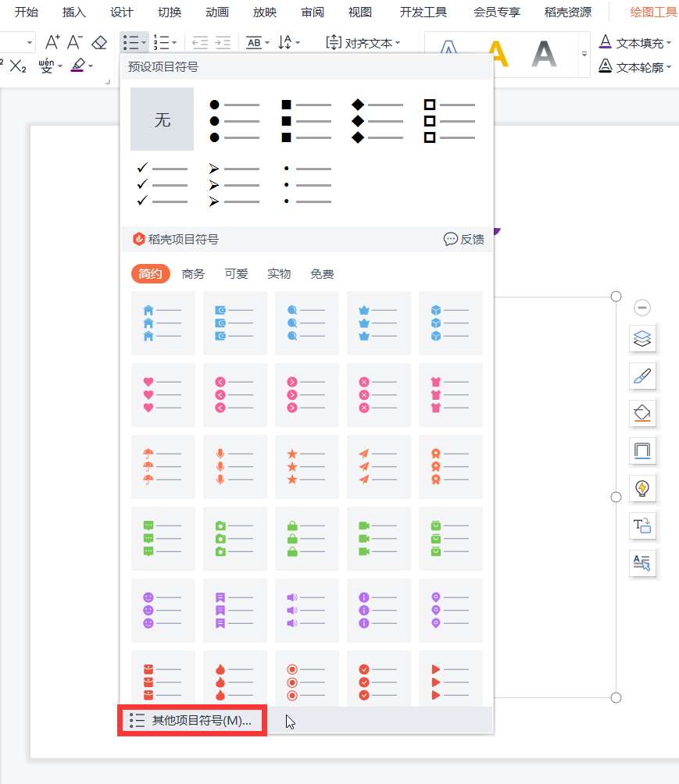Select the 商务 bullet category
The width and height of the screenshot is (679, 784).
193,273
